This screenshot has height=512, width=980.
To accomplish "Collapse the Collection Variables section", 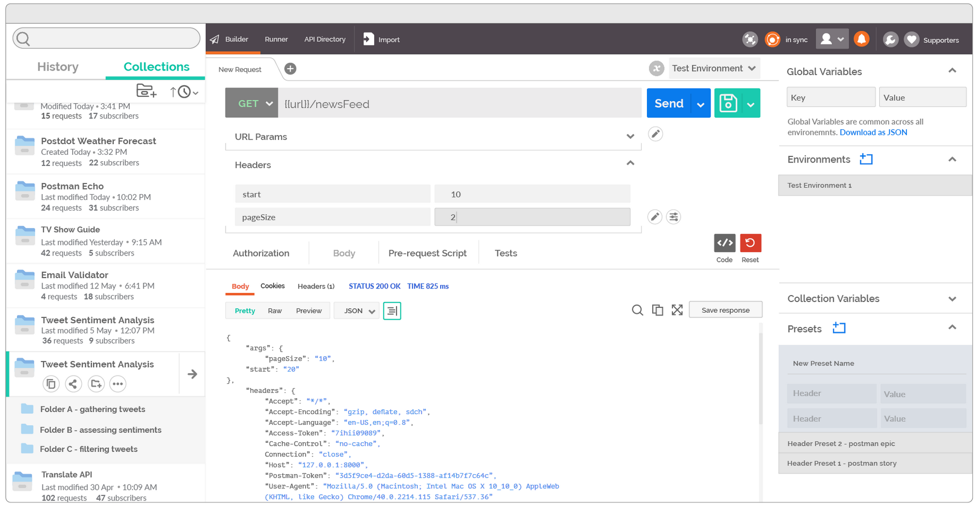I will point(952,299).
